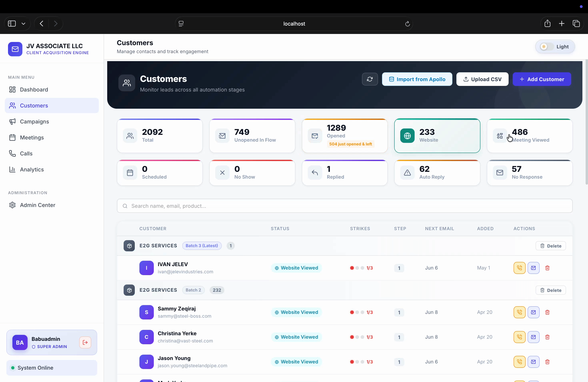Click the localhost address bar
588x382 pixels.
(x=294, y=24)
